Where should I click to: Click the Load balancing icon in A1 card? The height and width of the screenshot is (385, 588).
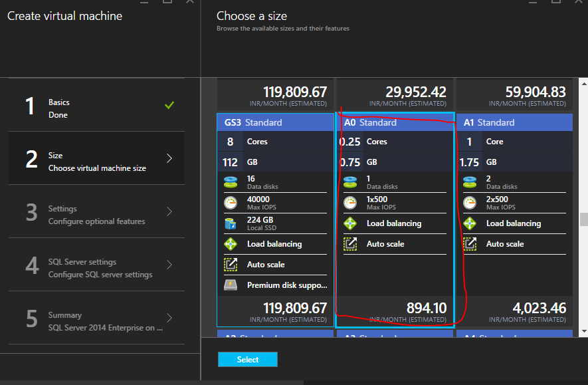(x=470, y=223)
